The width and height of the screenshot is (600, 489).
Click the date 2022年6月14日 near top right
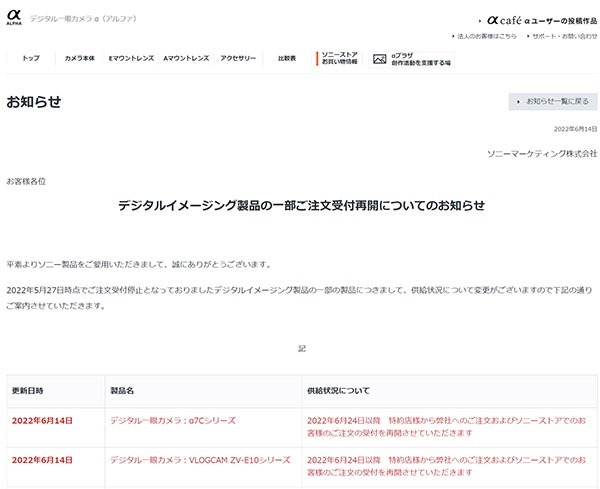pyautogui.click(x=576, y=129)
